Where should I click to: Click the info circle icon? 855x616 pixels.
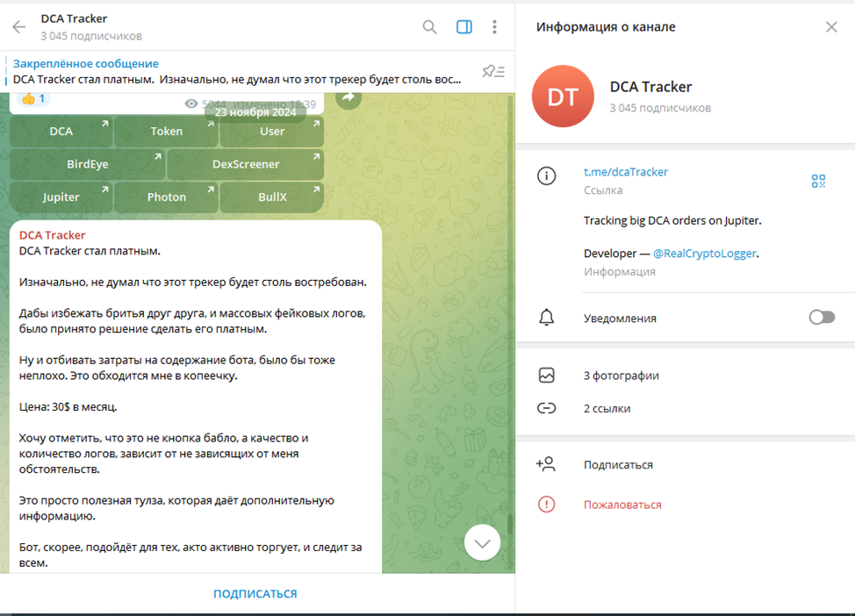pyautogui.click(x=546, y=176)
